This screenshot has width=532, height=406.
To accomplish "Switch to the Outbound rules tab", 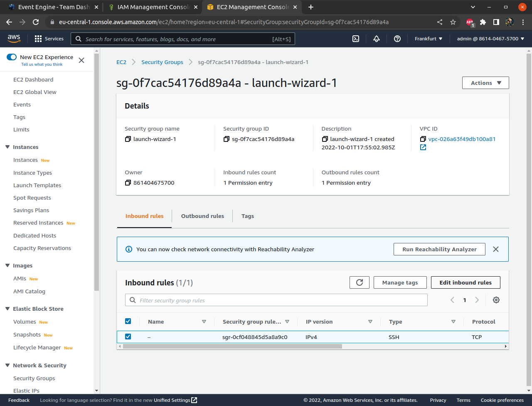I will (202, 216).
